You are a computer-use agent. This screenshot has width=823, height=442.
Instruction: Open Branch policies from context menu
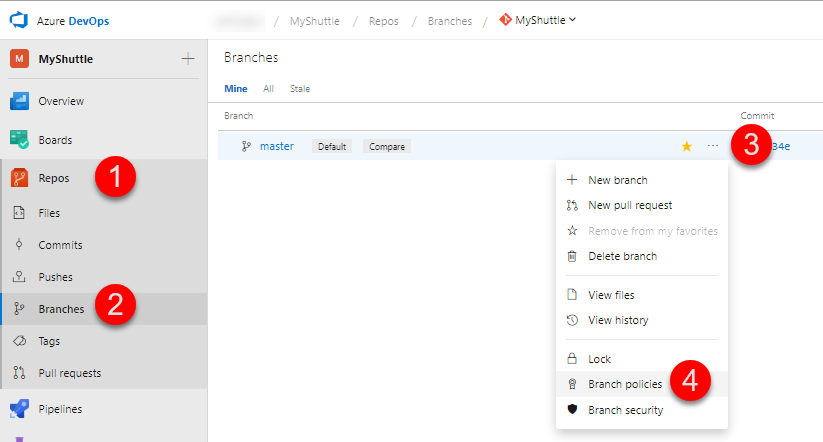click(x=641, y=384)
